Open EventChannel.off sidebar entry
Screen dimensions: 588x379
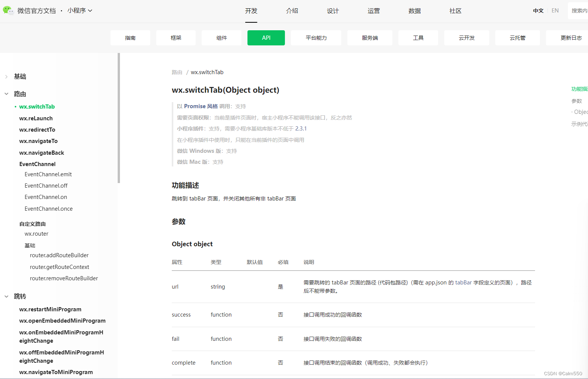click(46, 186)
